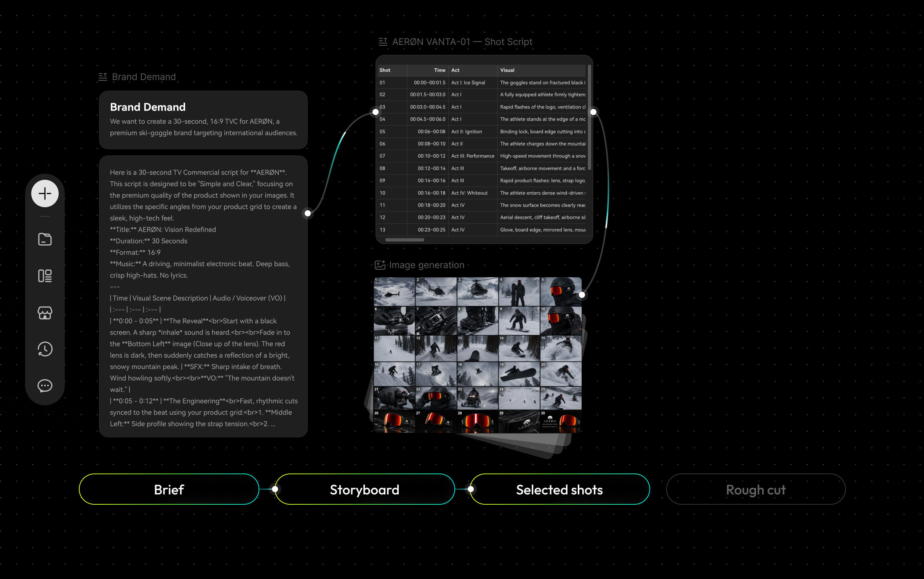This screenshot has height=579, width=924.
Task: Open the chat bubble icon in sidebar
Action: (45, 385)
